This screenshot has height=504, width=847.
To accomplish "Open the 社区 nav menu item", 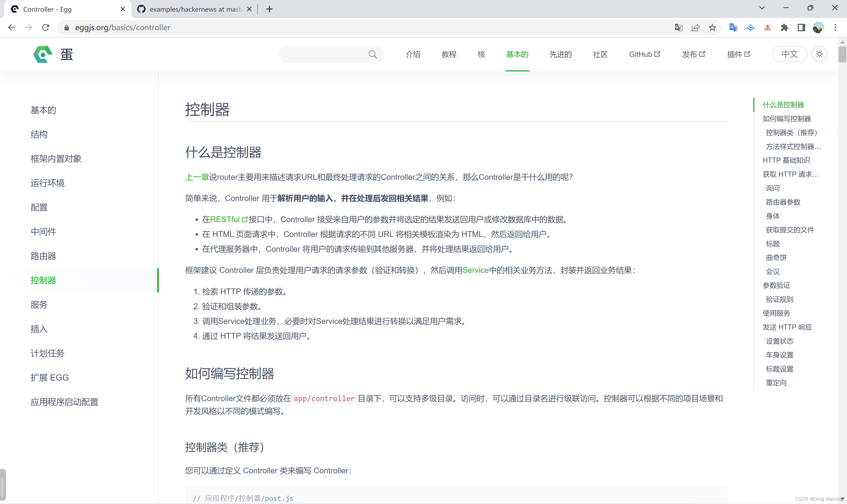I will click(600, 54).
